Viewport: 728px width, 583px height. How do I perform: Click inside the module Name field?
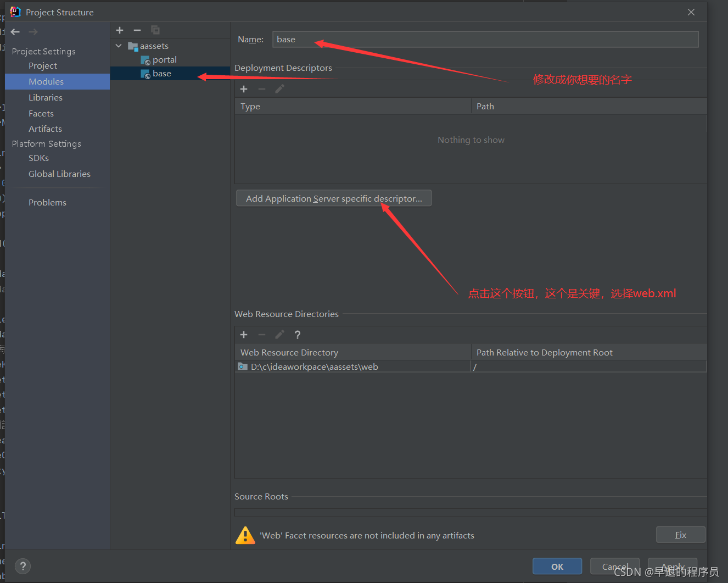pos(384,39)
